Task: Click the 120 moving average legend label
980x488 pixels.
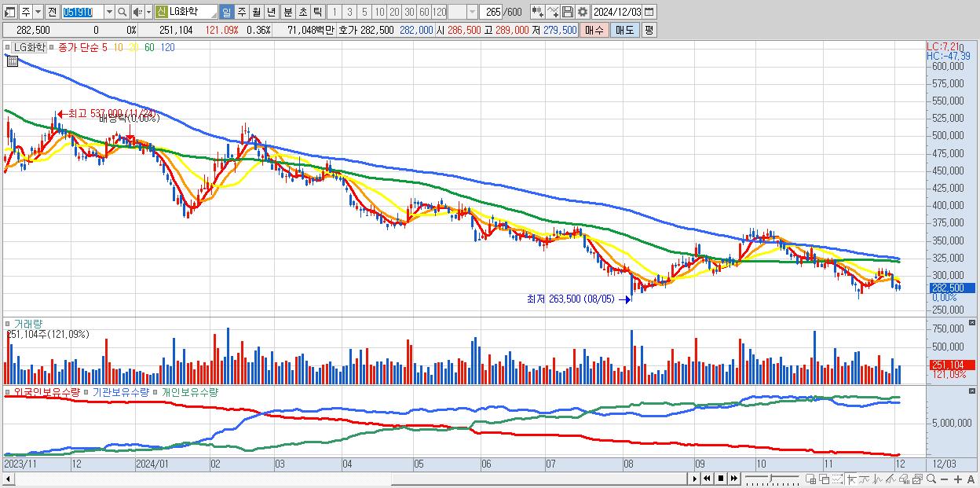Action: tap(167, 48)
